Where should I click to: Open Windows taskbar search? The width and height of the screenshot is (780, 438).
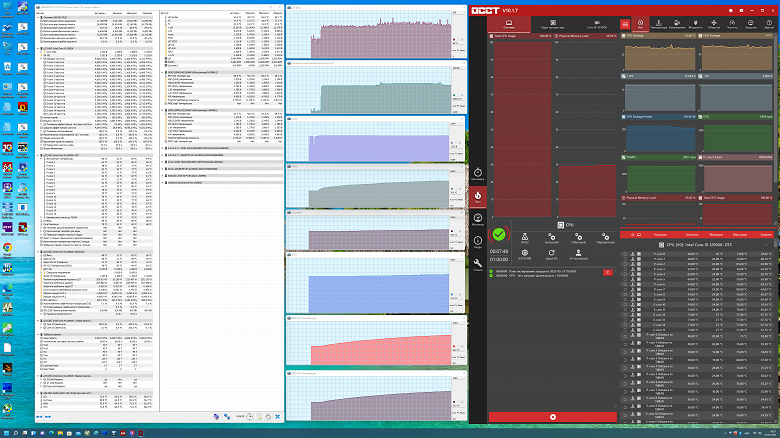click(x=15, y=433)
